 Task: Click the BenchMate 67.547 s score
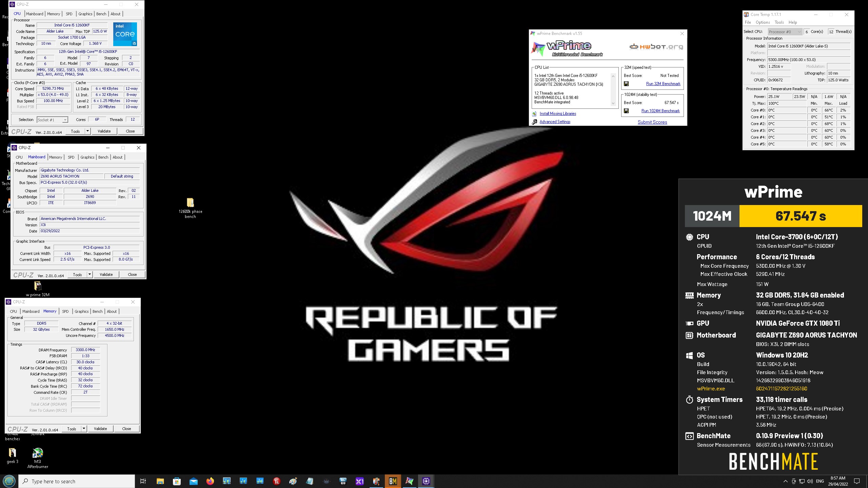801,216
